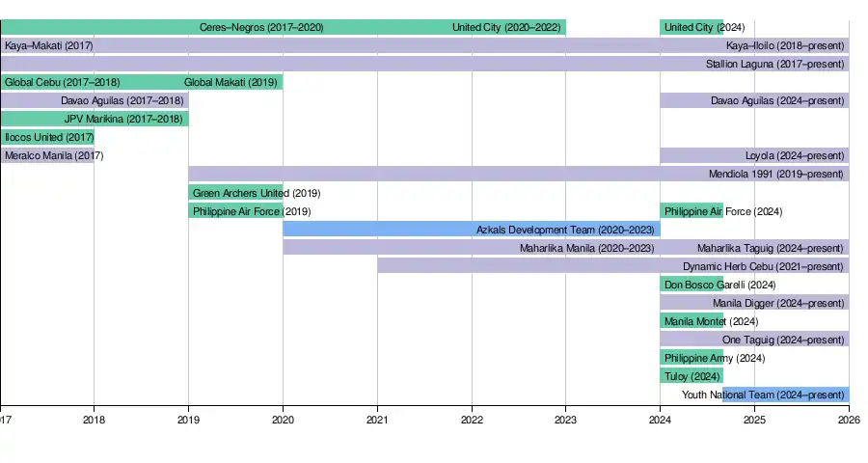
Task: Select the JPV Marikina (2017–2018) bar
Action: (x=95, y=119)
